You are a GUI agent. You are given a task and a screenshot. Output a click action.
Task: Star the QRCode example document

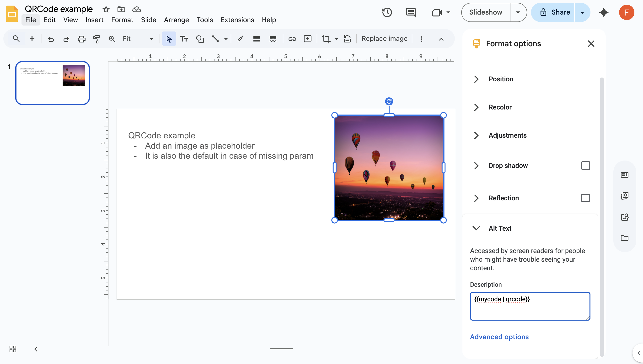(106, 9)
